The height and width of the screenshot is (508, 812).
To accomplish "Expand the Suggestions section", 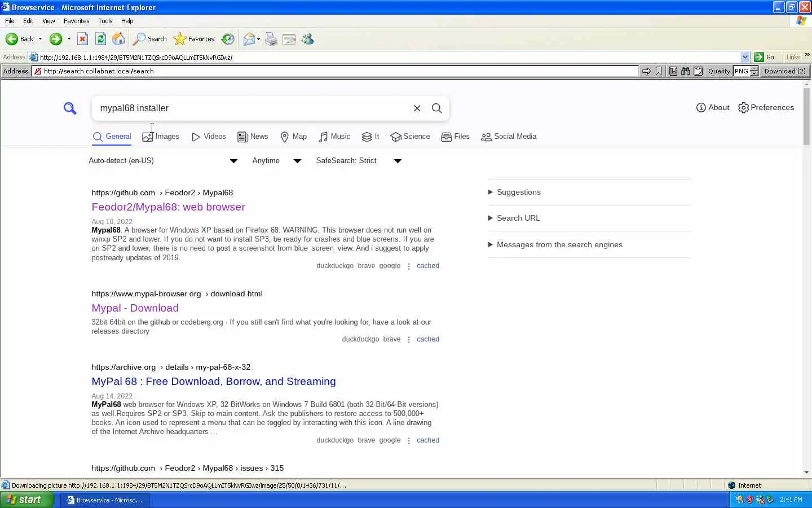I will pos(514,192).
